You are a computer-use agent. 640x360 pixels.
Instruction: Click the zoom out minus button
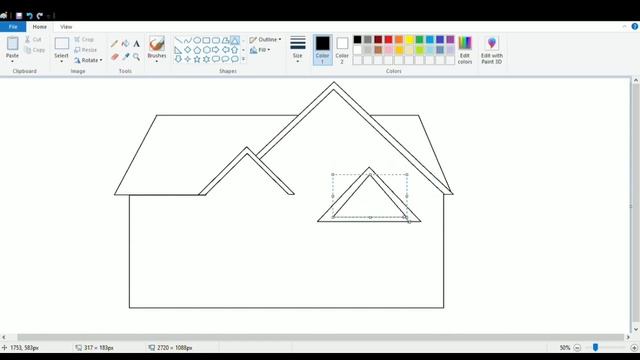(x=577, y=348)
